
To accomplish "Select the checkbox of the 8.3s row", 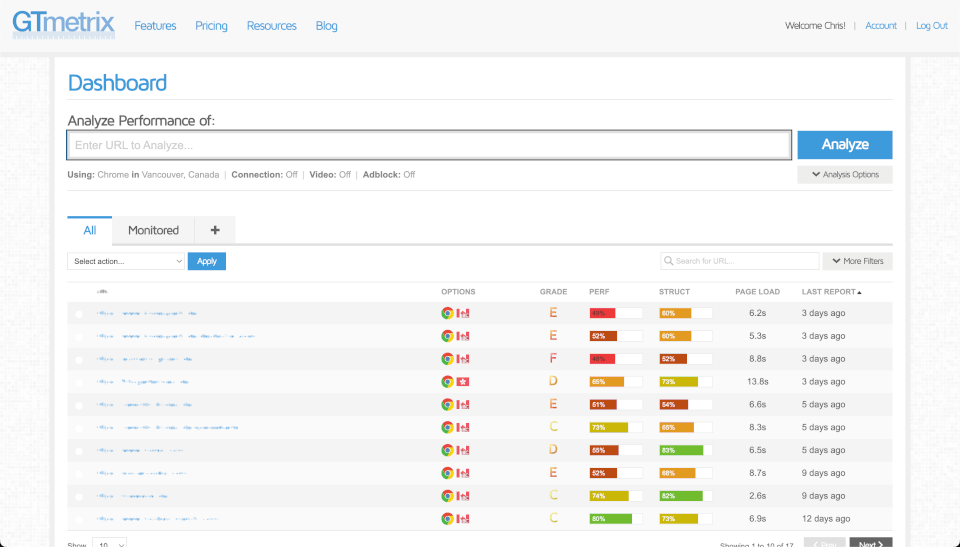I will [78, 429].
